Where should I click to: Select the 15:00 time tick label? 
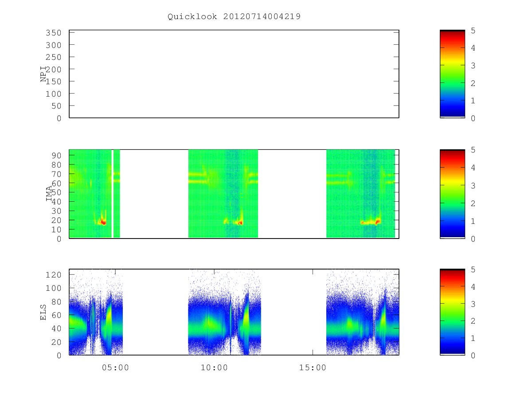tap(313, 368)
